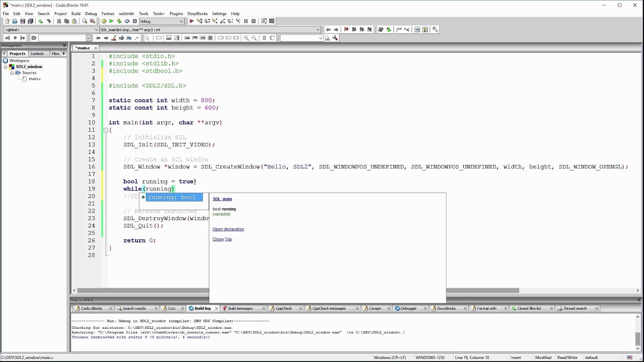
Task: Select the Workspace tree node
Action: click(19, 60)
